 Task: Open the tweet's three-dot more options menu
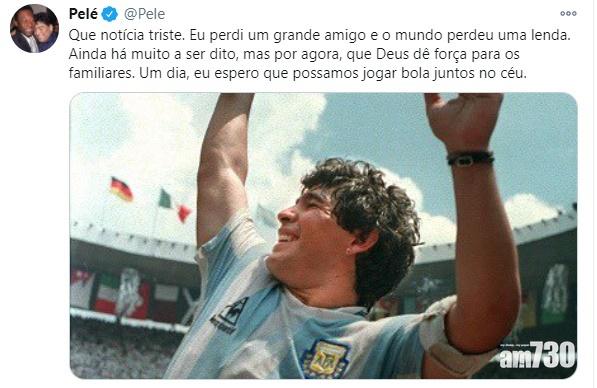pyautogui.click(x=568, y=14)
